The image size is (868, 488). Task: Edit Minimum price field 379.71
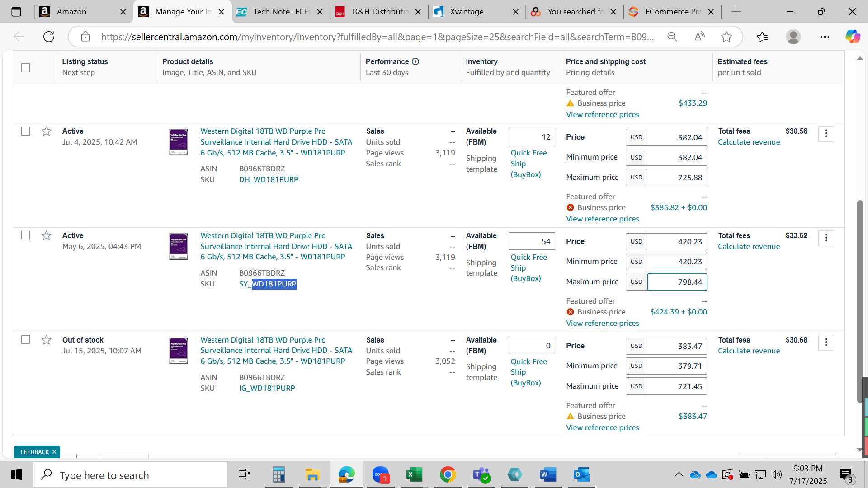(677, 366)
